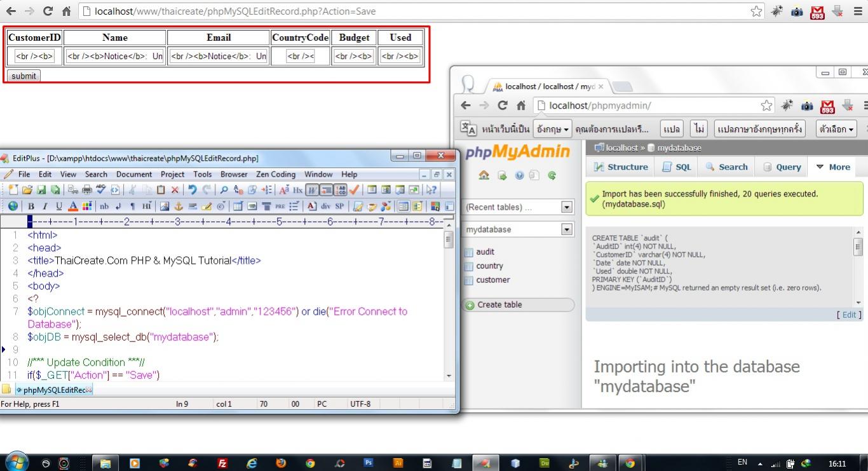Viewport: 868px width, 471px height.
Task: Toggle line number icon in EditPlus toolbar
Action: click(x=340, y=189)
